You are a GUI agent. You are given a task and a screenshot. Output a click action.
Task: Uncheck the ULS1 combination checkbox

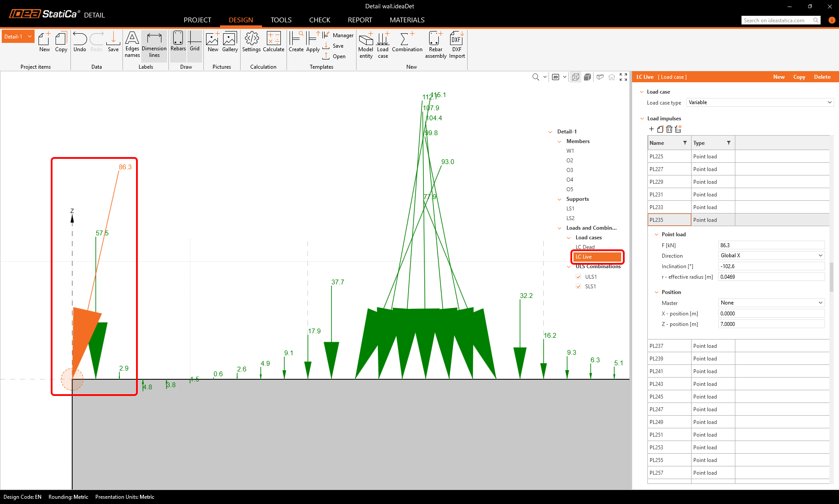[578, 277]
